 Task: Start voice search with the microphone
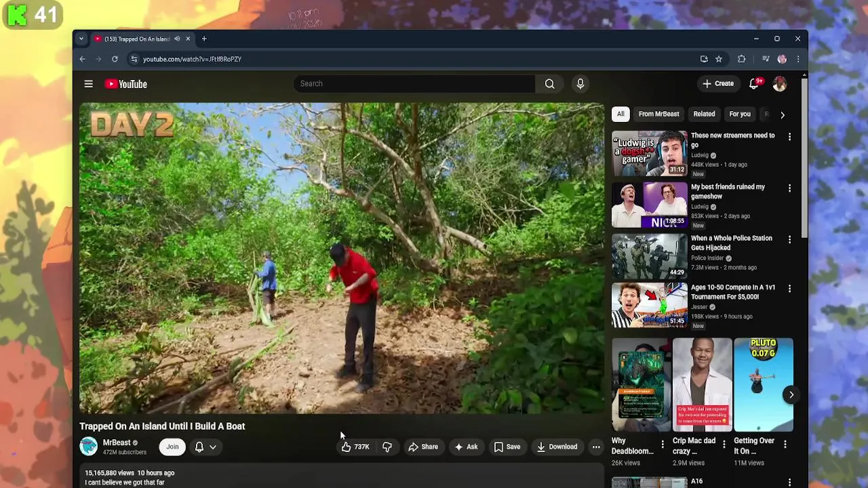point(580,84)
